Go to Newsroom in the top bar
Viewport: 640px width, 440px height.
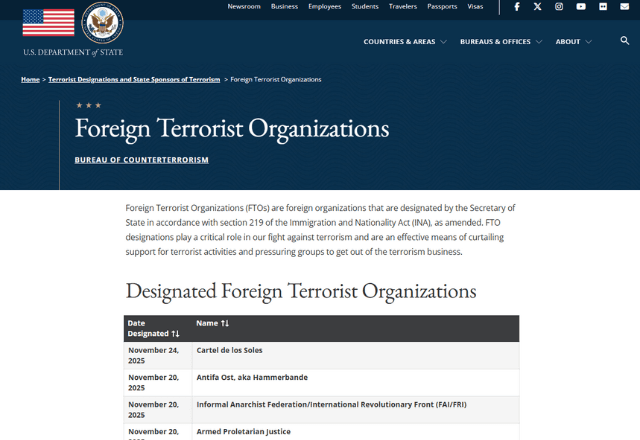pos(244,7)
